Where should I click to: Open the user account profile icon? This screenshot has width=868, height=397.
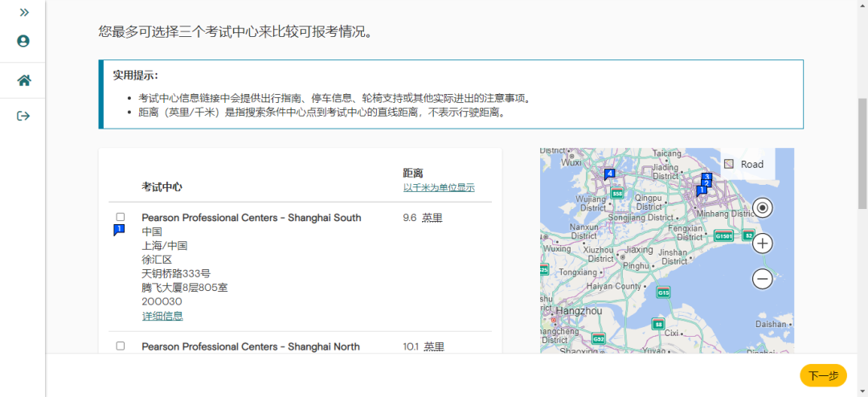(23, 41)
